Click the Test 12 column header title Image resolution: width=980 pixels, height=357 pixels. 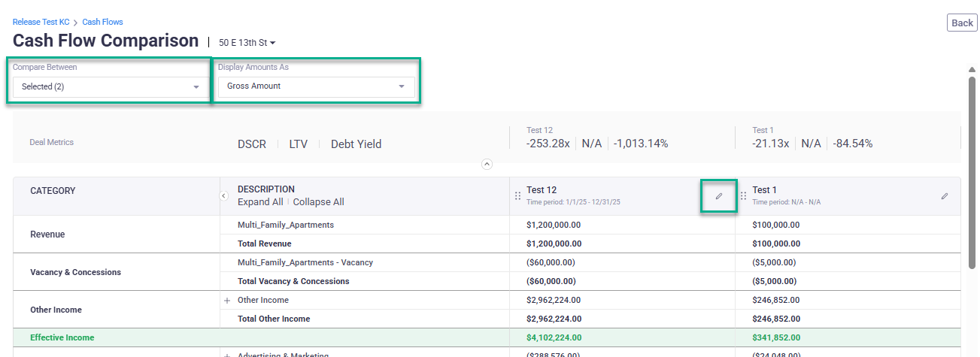[542, 190]
